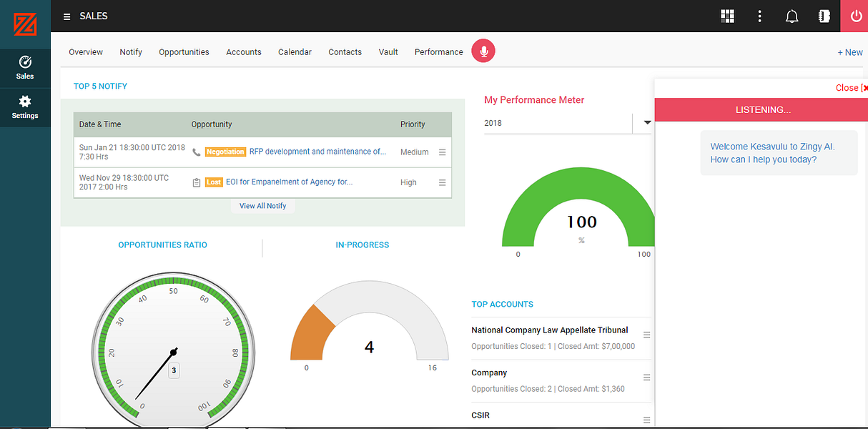This screenshot has width=868, height=429.
Task: Click the OPPORTUNITIES RATIO heading
Action: (162, 245)
